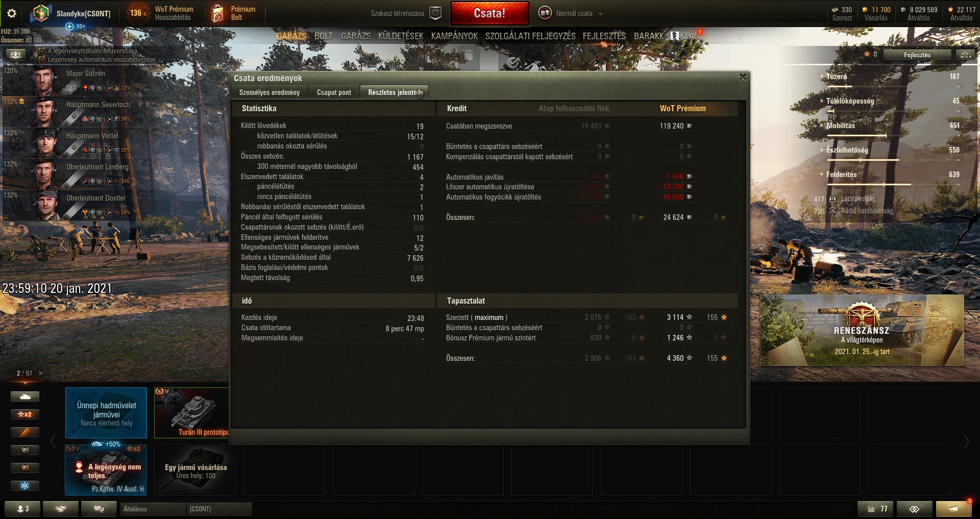Open the contacts list icon showing 3
The image size is (980, 519).
click(23, 509)
